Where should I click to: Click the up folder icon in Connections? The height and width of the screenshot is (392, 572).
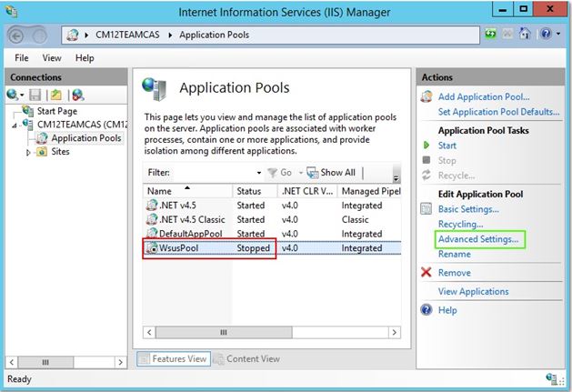55,95
